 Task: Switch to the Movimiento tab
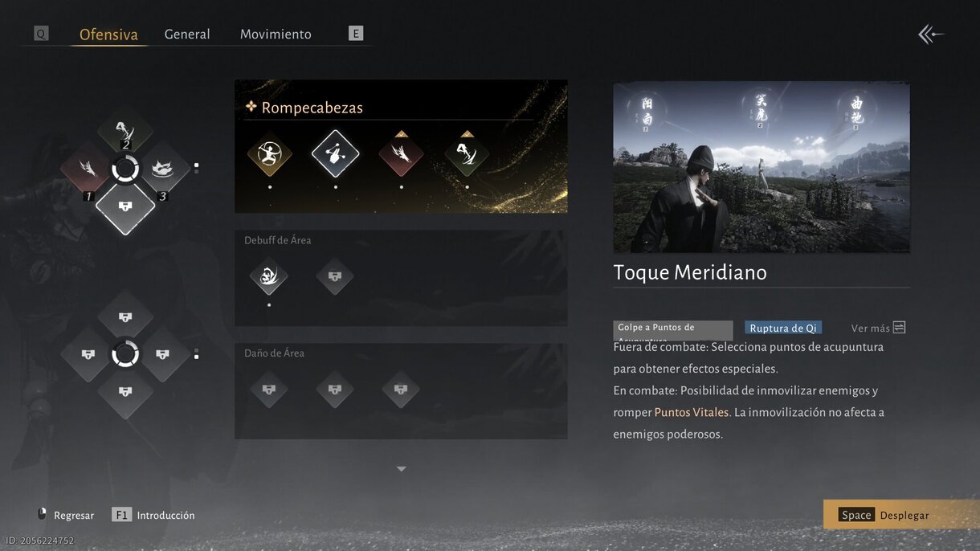(276, 35)
